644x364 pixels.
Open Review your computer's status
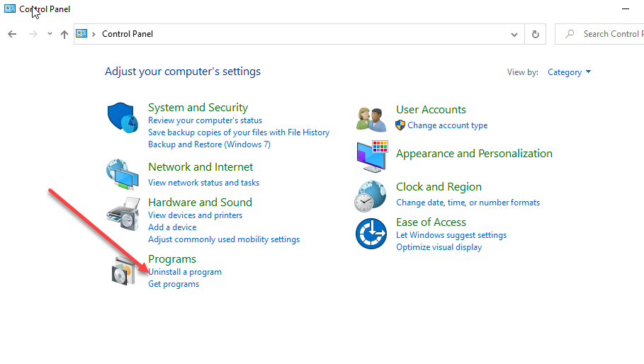(205, 120)
